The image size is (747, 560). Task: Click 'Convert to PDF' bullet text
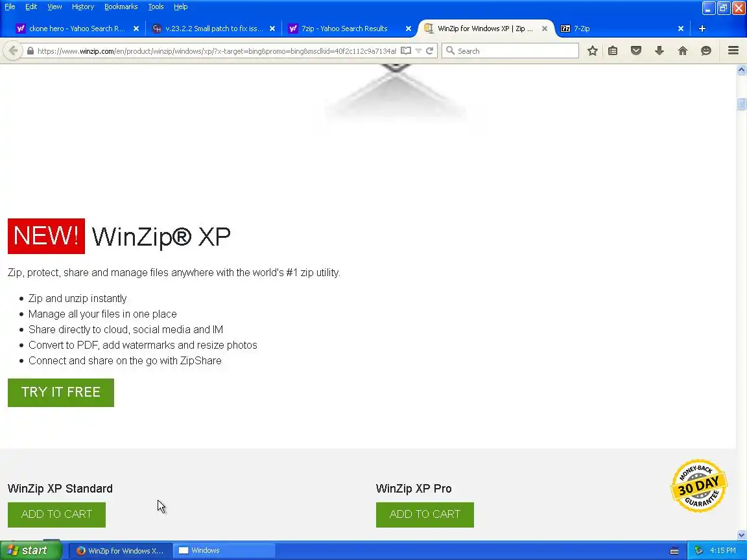coord(143,345)
